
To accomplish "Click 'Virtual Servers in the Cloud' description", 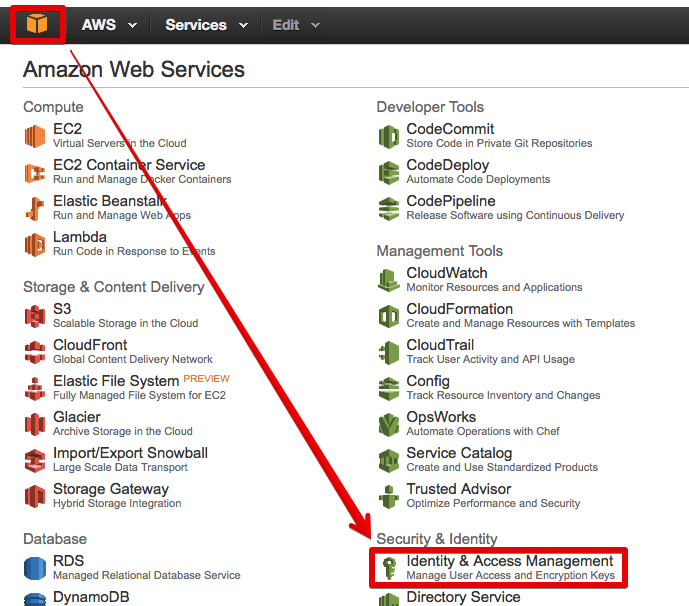I will pyautogui.click(x=120, y=143).
